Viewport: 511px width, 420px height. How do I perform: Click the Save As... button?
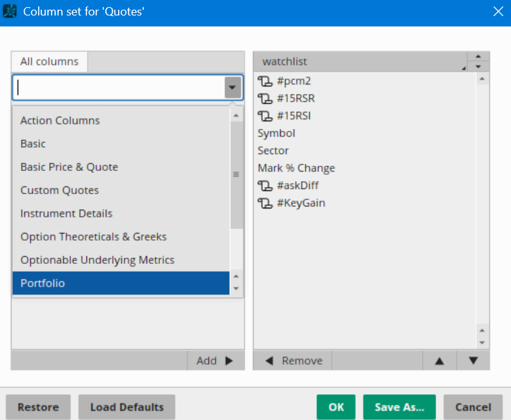tap(399, 407)
